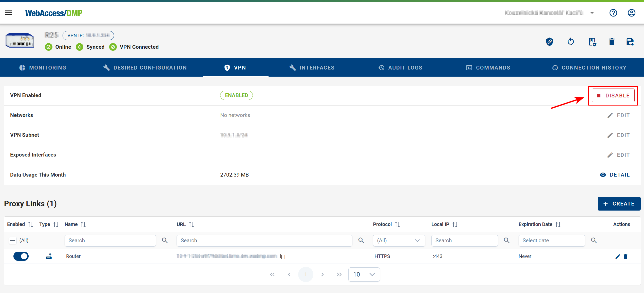Expand the company selector dropdown arrow
Viewport: 644px width, 293px height.
592,13
